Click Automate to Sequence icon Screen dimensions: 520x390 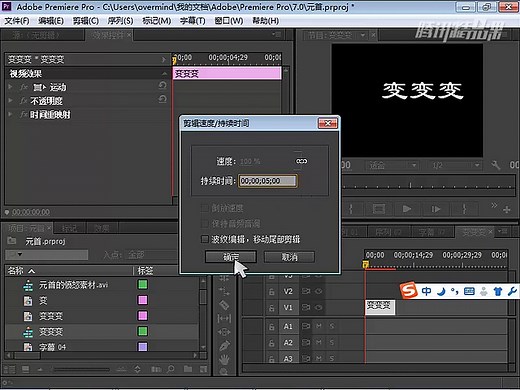[156, 369]
